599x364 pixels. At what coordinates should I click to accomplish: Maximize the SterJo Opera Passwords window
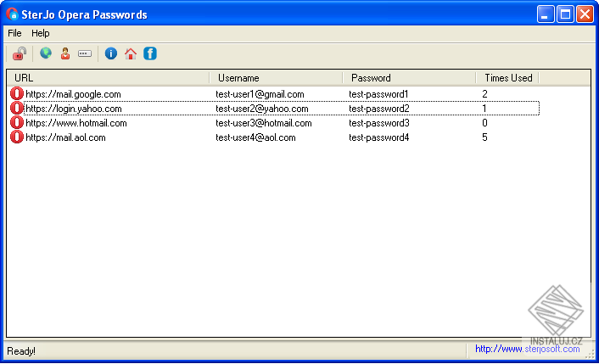tap(565, 14)
